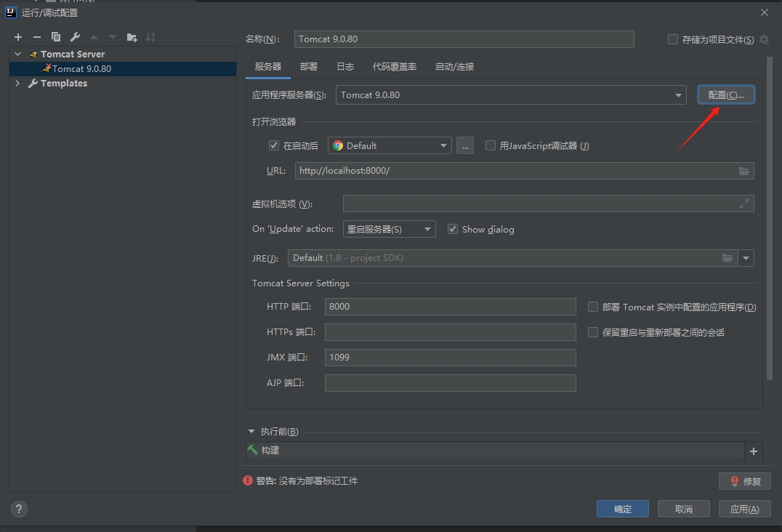782x532 pixels.
Task: Remove the selected configuration with minus icon
Action: tap(37, 37)
